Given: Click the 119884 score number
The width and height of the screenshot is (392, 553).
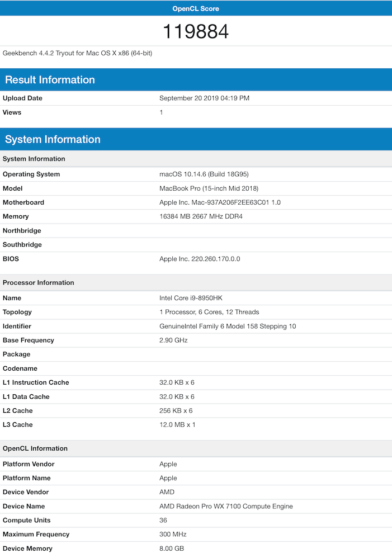Looking at the screenshot, I should click(x=196, y=31).
